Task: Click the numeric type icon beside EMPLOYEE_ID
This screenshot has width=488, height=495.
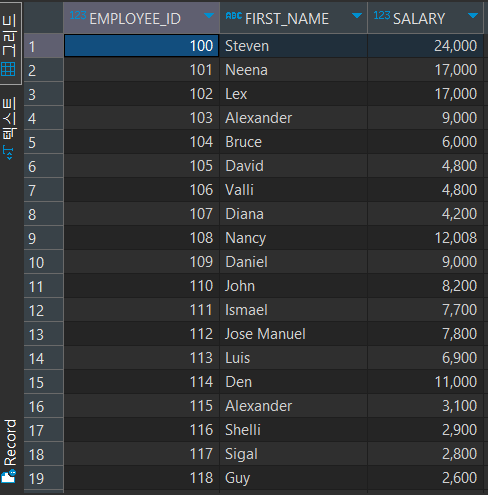Action: [78, 15]
